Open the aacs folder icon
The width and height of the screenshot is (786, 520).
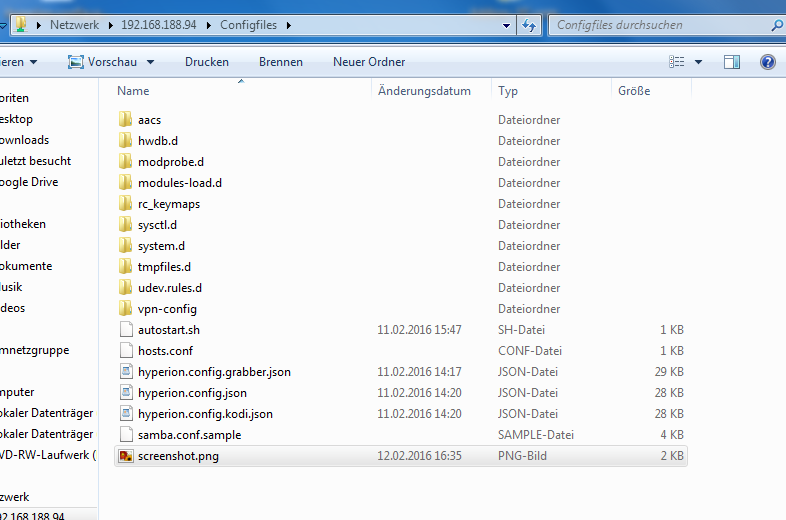click(125, 120)
